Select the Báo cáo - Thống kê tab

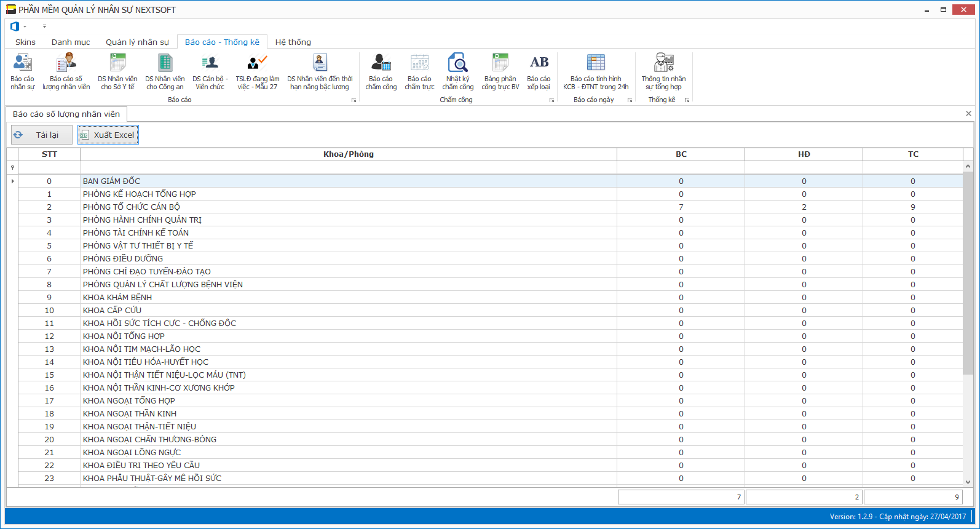tap(222, 42)
